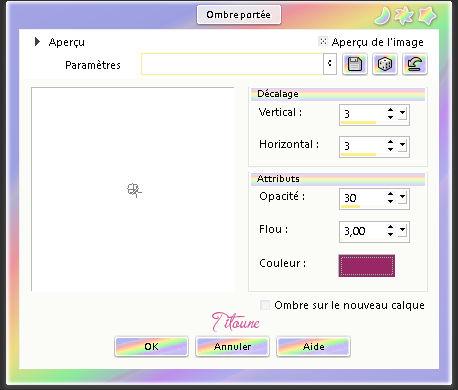Decrease the Flou value with down arrow
Screen dimensions: 458x390
[x=390, y=234]
